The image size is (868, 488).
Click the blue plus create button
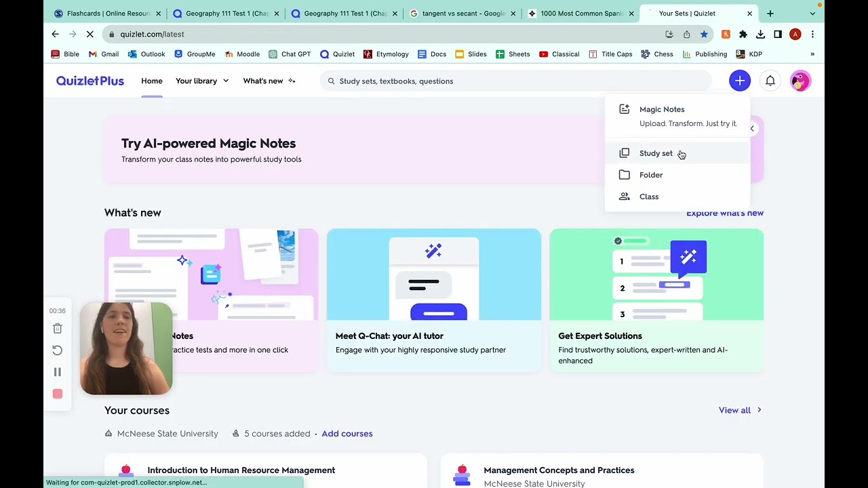click(740, 81)
